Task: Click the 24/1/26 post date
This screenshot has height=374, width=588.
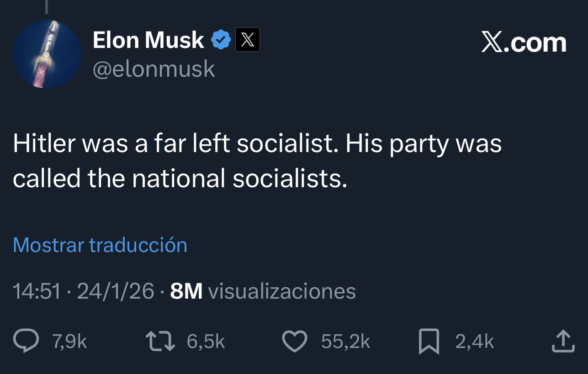Action: (116, 291)
